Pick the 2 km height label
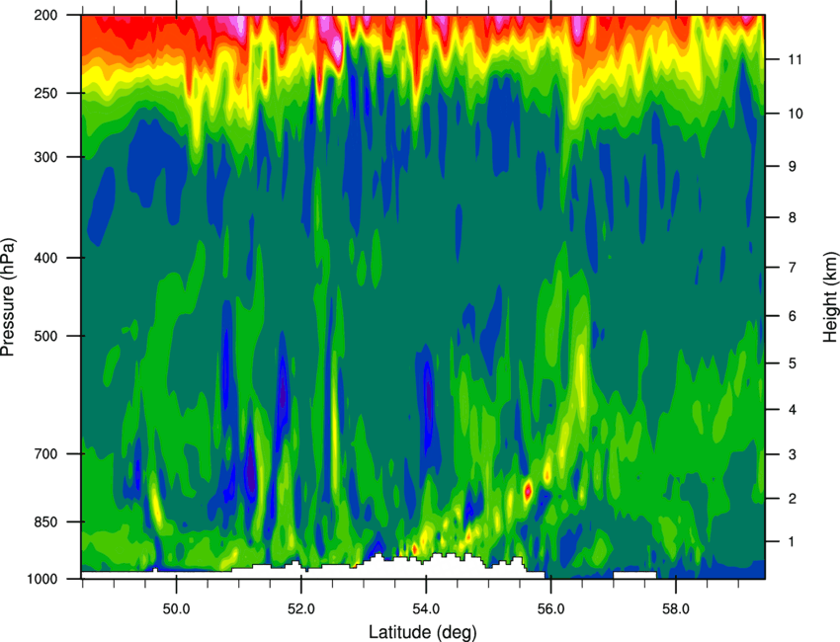This screenshot has width=840, height=642. click(793, 499)
